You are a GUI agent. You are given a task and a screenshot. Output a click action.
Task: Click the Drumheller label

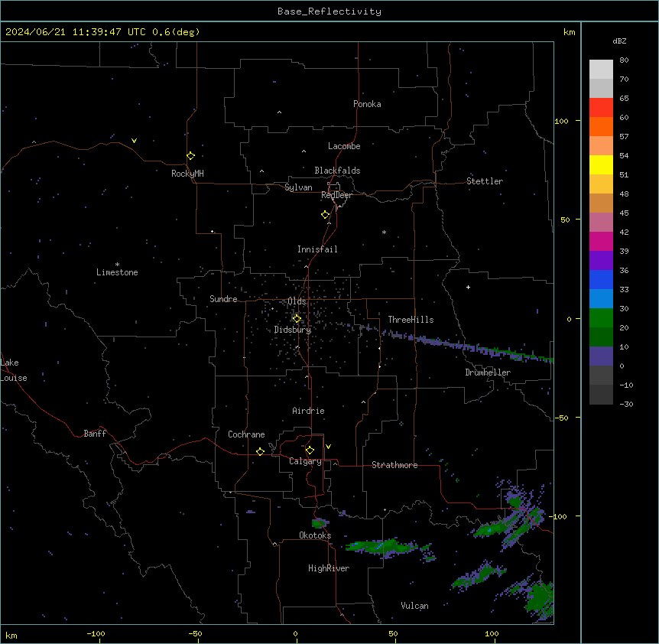(488, 372)
